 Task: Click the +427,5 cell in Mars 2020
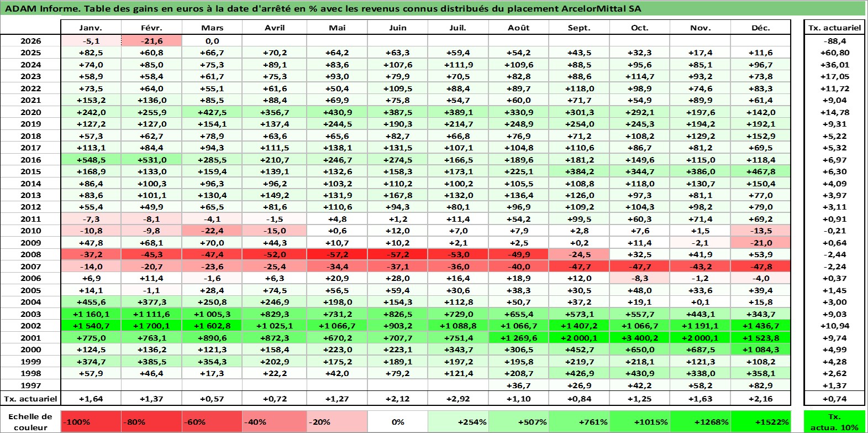(x=212, y=112)
